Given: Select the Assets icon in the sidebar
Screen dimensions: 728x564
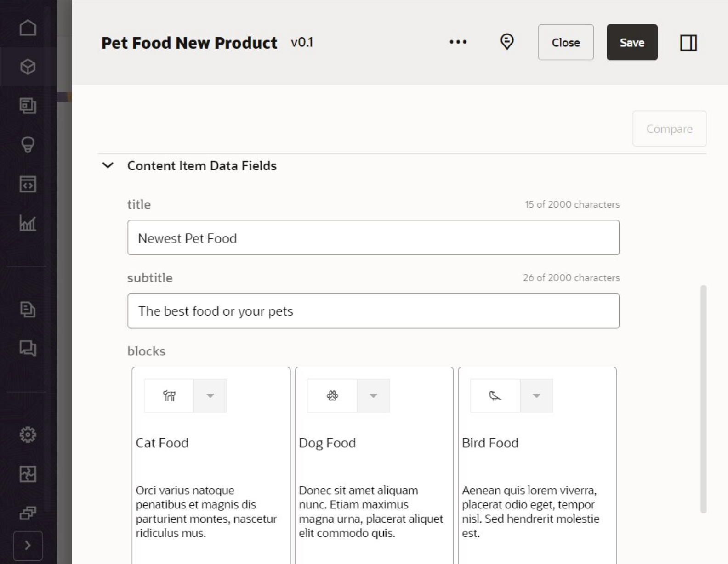Looking at the screenshot, I should click(28, 66).
